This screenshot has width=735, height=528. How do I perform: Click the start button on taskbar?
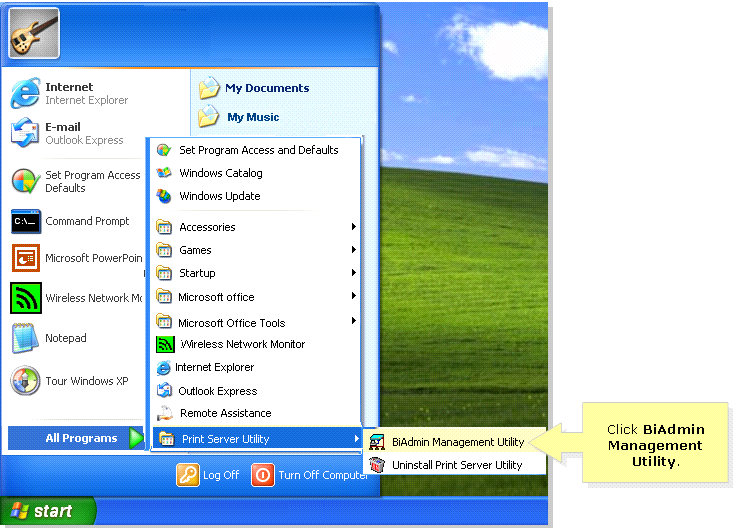[x=48, y=511]
